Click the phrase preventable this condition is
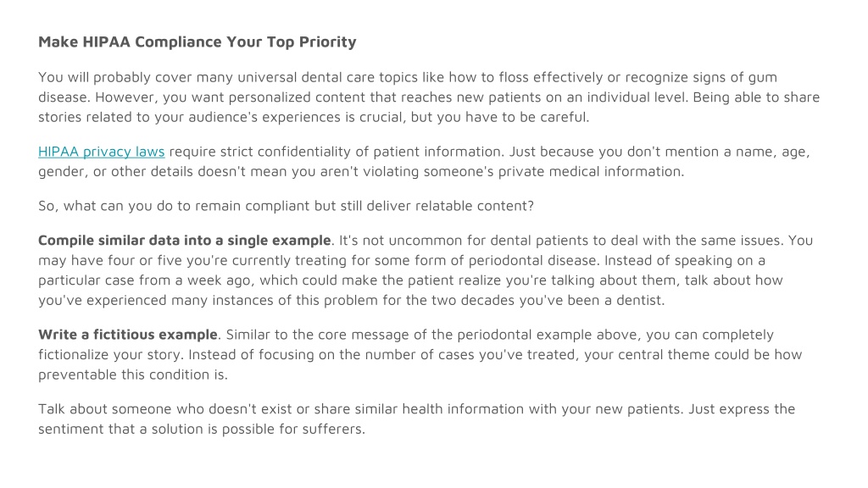The height and width of the screenshot is (488, 868). [132, 374]
